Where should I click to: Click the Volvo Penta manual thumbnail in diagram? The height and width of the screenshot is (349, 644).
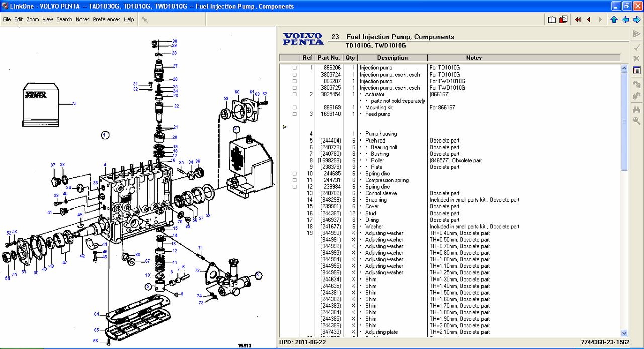(x=40, y=105)
